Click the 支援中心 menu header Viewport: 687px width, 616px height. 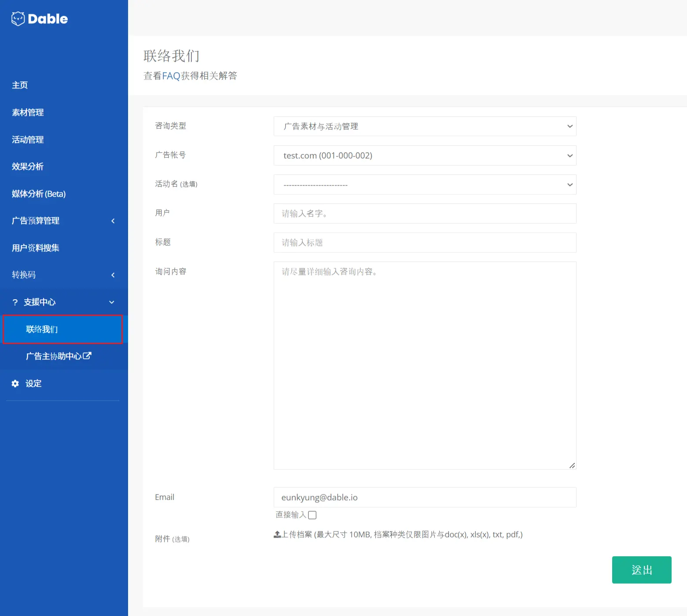[40, 302]
